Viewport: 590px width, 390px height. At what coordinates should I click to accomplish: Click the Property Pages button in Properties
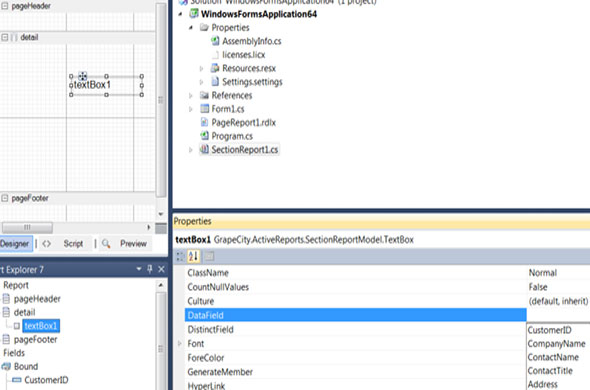(x=209, y=257)
